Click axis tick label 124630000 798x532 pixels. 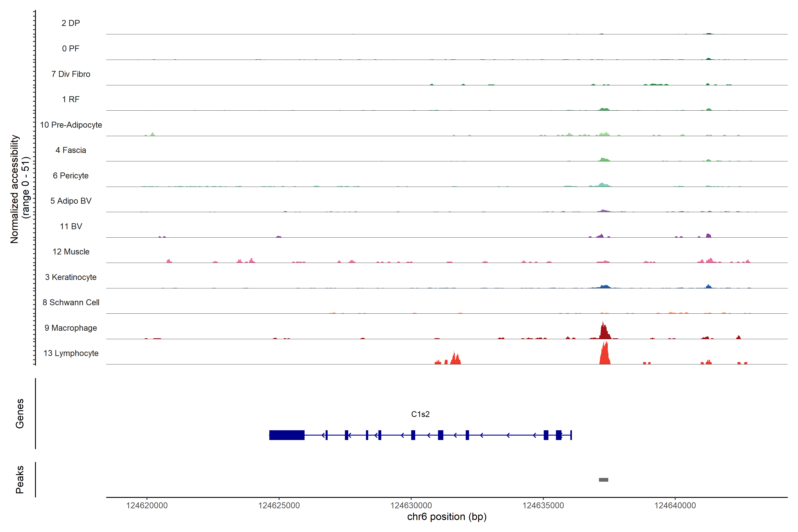click(x=411, y=506)
